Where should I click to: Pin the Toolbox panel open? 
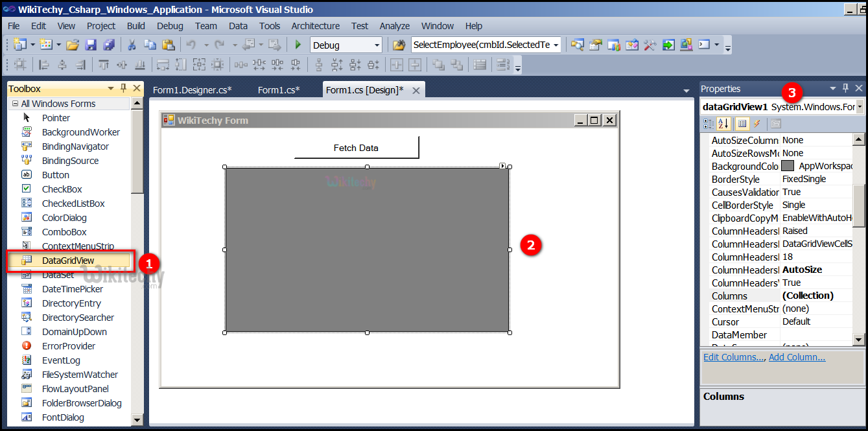123,88
